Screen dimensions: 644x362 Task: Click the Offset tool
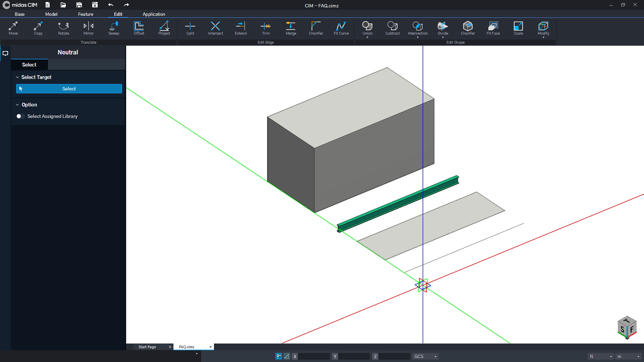tap(139, 28)
